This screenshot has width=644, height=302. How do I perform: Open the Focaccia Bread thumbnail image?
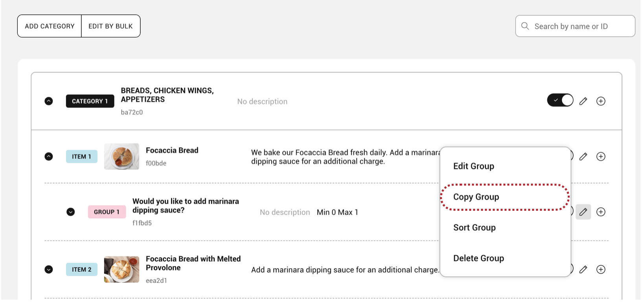click(121, 157)
